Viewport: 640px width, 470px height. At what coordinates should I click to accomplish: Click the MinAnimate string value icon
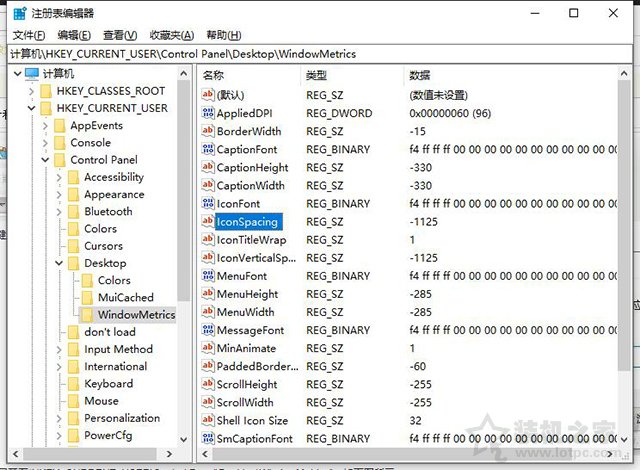[208, 348]
